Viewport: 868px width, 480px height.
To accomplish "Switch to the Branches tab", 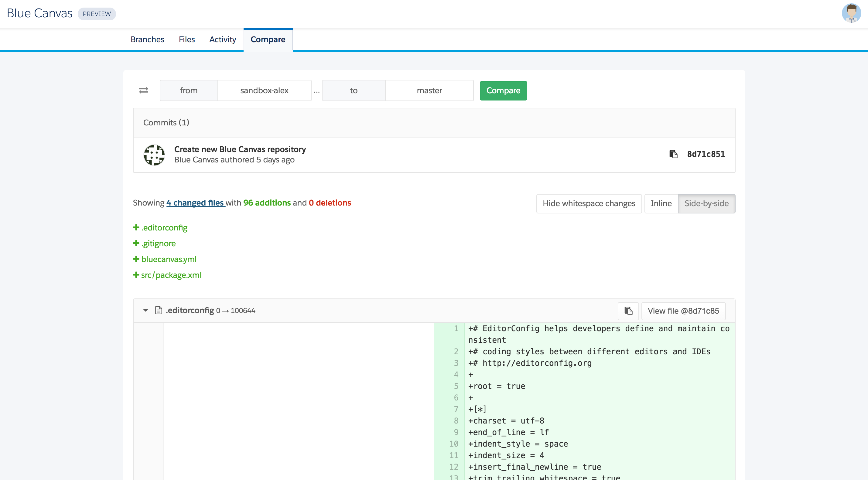I will (x=147, y=39).
